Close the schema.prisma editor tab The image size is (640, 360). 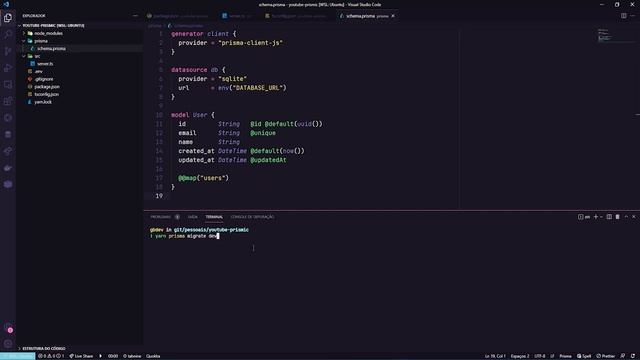(393, 16)
